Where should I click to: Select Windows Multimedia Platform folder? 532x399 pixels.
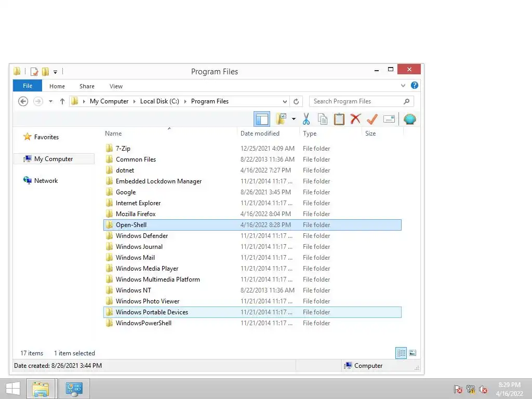point(252,280)
